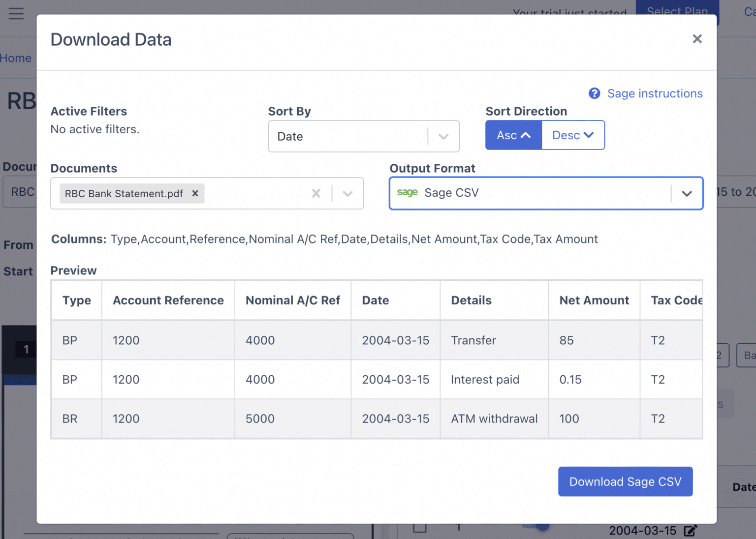Click the Sage logo in Output Format field
This screenshot has height=539, width=756.
point(407,193)
